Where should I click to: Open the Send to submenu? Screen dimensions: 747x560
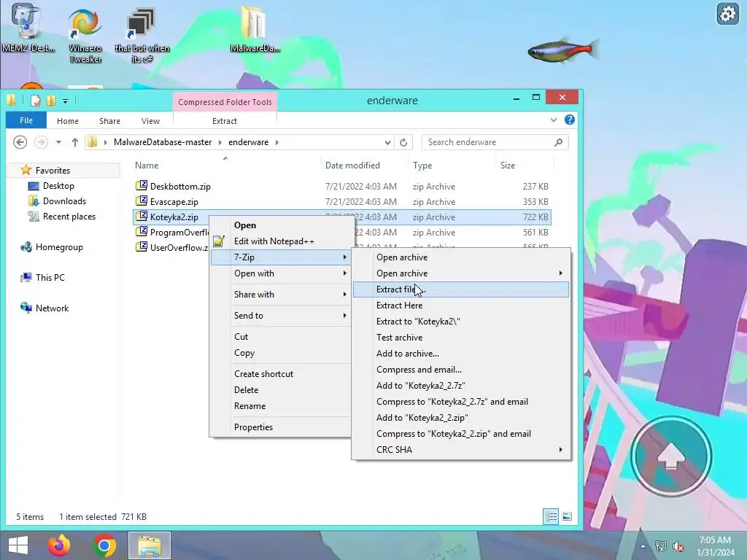click(281, 315)
